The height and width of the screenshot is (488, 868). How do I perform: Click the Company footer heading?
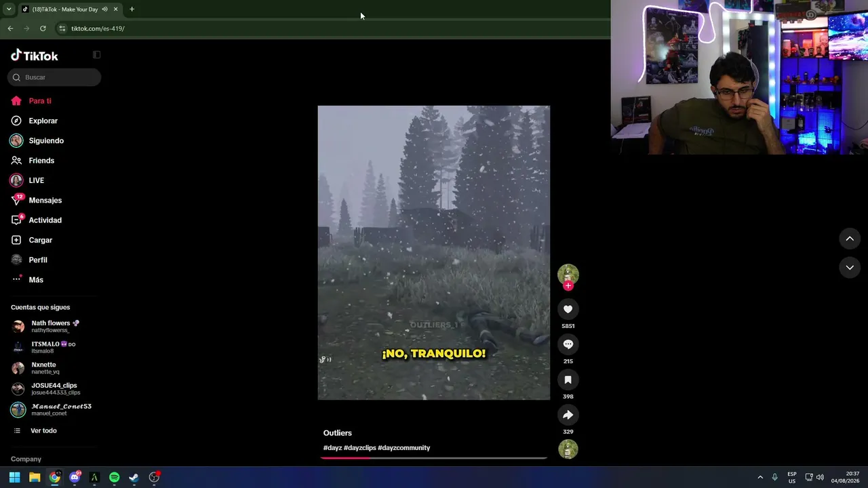tap(26, 459)
